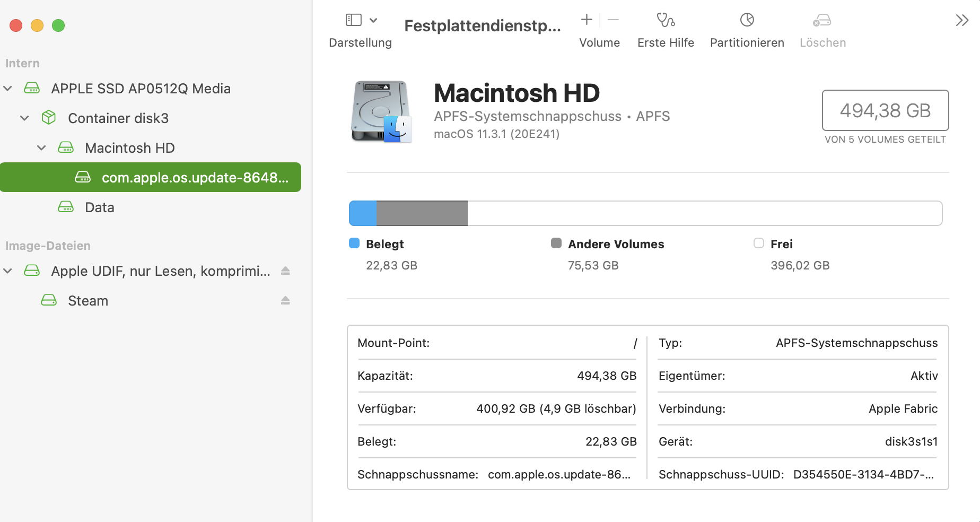This screenshot has width=980, height=522.
Task: Show more toolbar items via double chevron
Action: [x=962, y=20]
